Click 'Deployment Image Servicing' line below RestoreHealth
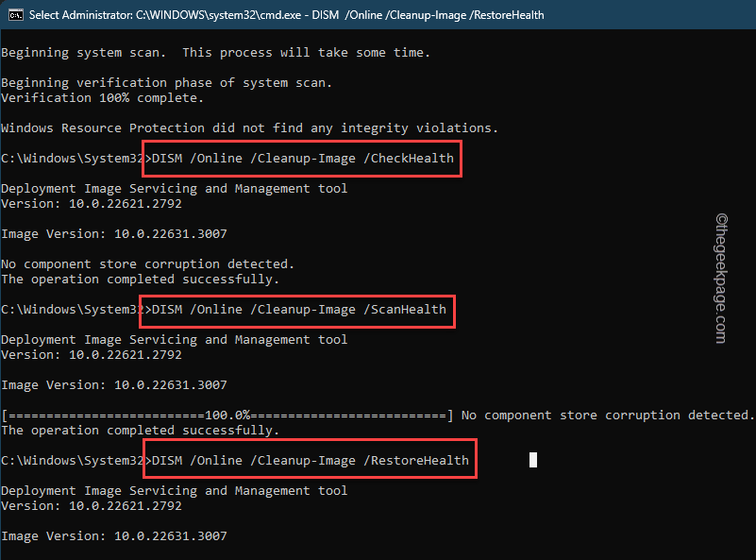Image resolution: width=756 pixels, height=560 pixels. [x=174, y=490]
